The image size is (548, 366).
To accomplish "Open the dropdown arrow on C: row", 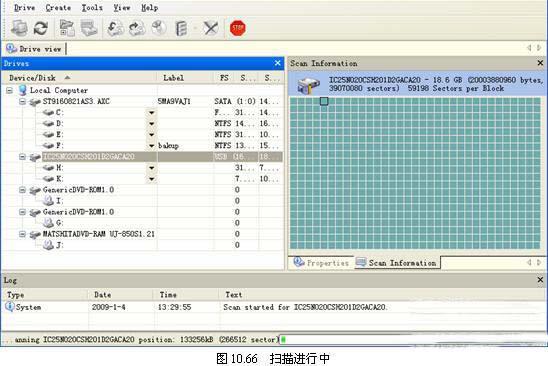I will tap(151, 113).
